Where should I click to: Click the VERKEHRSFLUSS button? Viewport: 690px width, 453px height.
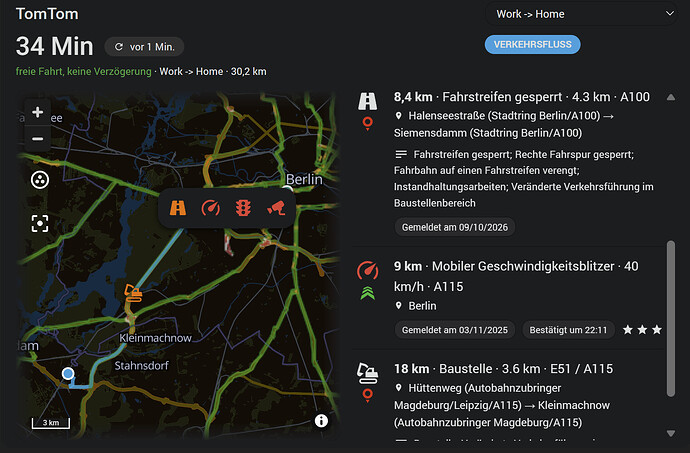click(x=532, y=44)
